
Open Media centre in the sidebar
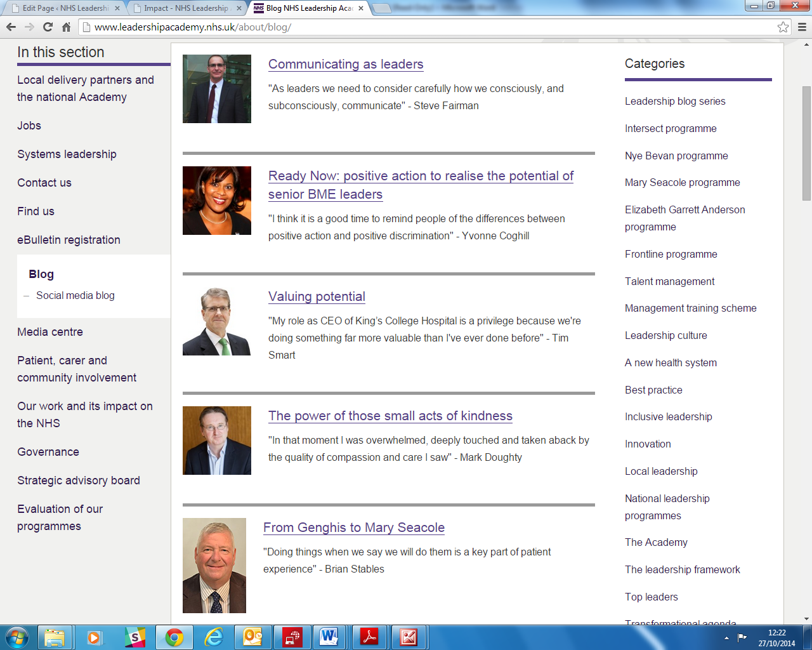50,332
